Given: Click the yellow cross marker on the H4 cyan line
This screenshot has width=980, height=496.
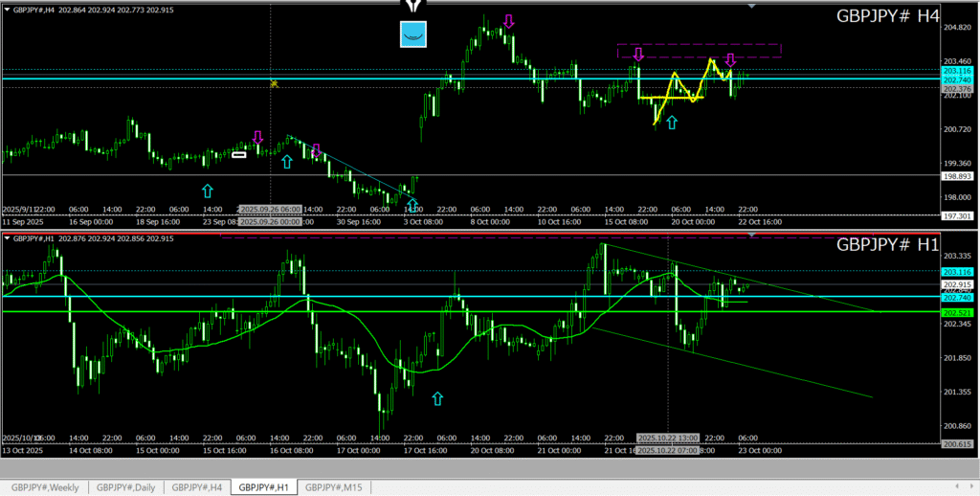Looking at the screenshot, I should pyautogui.click(x=273, y=84).
